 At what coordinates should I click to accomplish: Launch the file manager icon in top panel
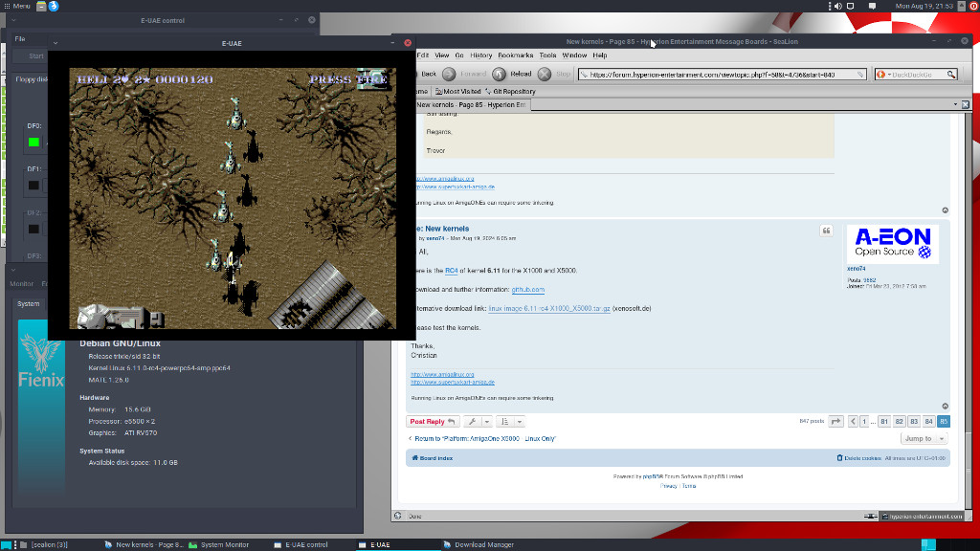(41, 7)
